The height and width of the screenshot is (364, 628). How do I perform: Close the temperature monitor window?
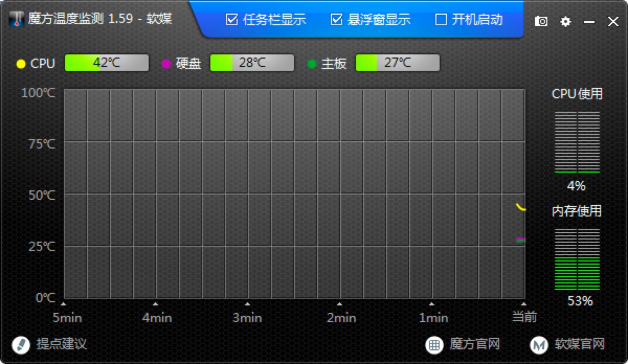pos(613,21)
